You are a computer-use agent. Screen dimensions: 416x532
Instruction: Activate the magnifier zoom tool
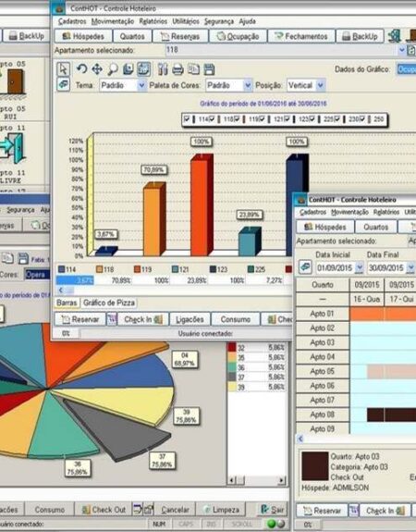(113, 69)
